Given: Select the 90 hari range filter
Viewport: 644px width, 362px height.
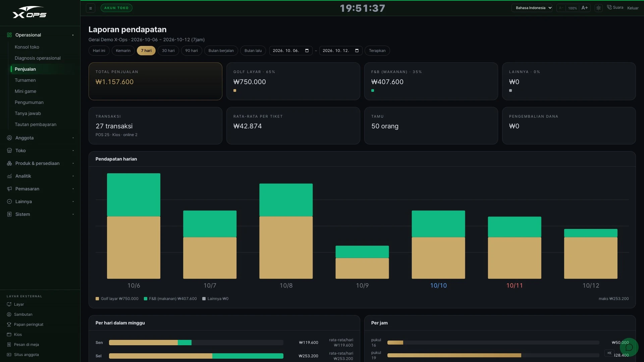Looking at the screenshot, I should 192,51.
